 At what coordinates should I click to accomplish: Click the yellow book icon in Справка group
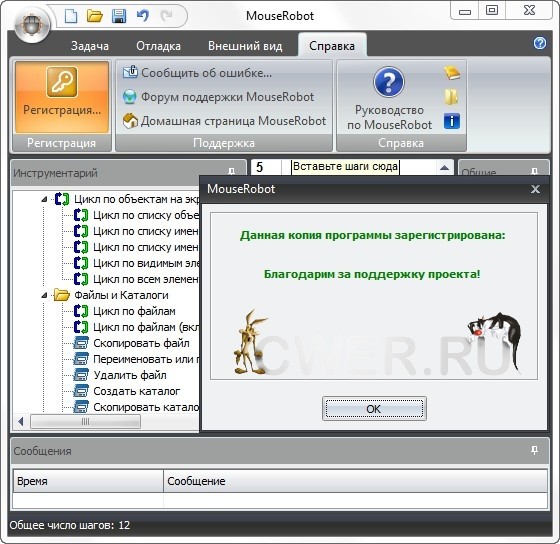[x=452, y=73]
